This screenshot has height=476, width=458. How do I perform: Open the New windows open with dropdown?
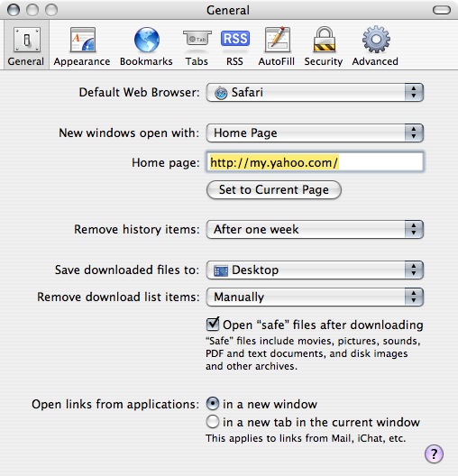point(315,133)
